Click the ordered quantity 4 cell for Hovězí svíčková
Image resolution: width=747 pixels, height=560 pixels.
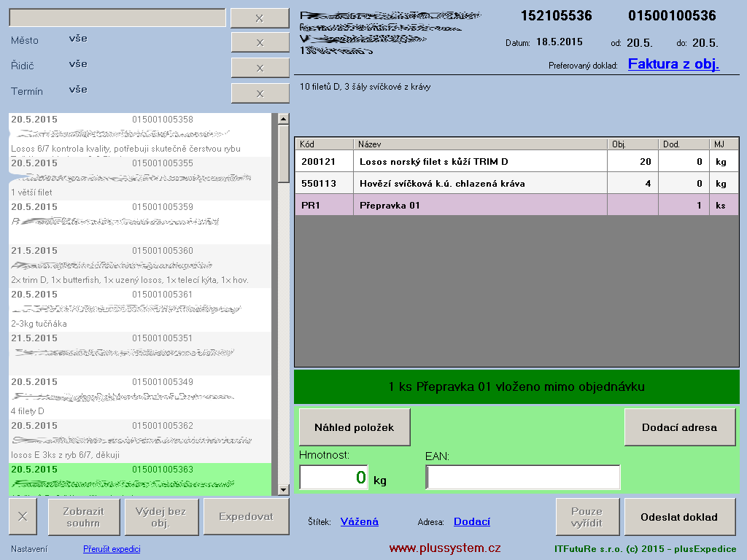pyautogui.click(x=632, y=183)
